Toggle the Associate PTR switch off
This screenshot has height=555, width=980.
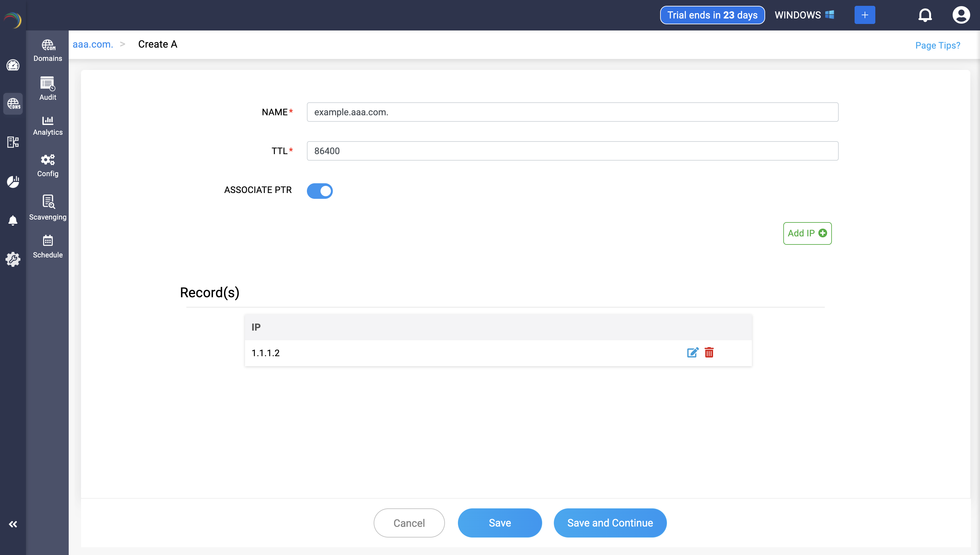coord(320,191)
